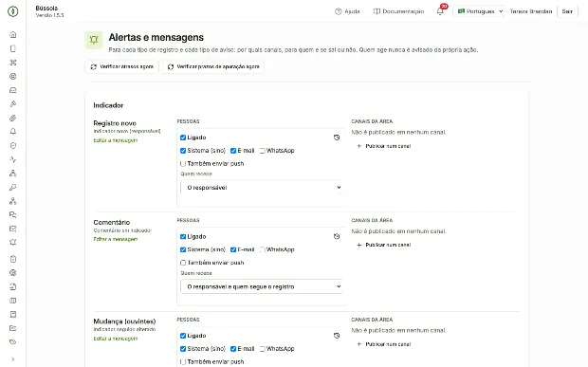Click the Sair button
Screen dimensions: 588x367
[567, 11]
